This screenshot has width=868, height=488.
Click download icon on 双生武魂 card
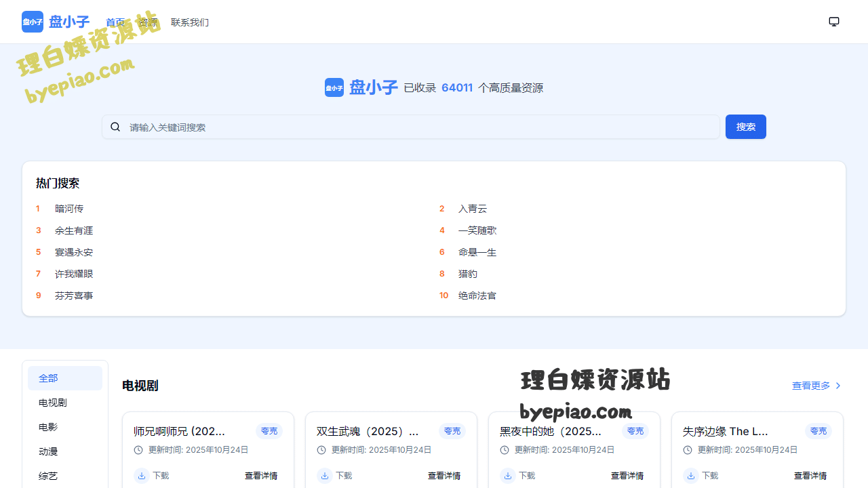click(325, 476)
